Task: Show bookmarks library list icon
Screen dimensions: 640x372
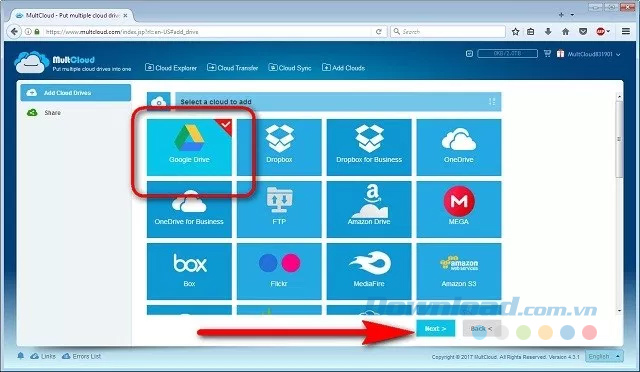Action: [x=531, y=31]
